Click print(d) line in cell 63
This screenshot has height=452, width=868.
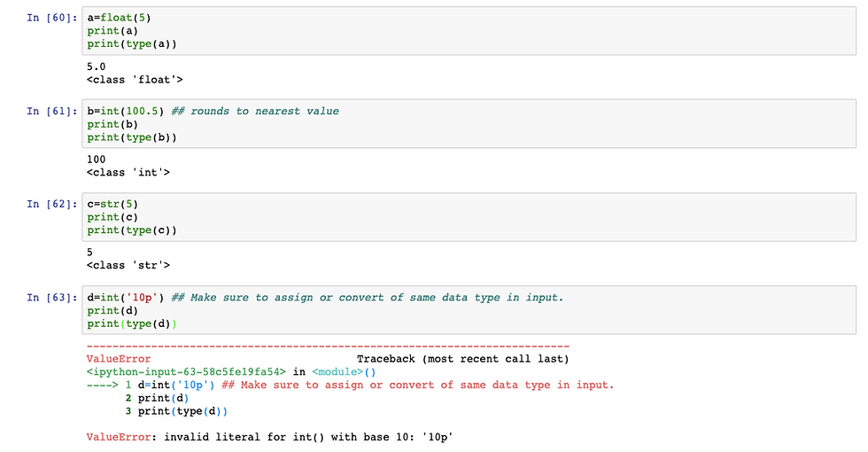click(x=112, y=311)
